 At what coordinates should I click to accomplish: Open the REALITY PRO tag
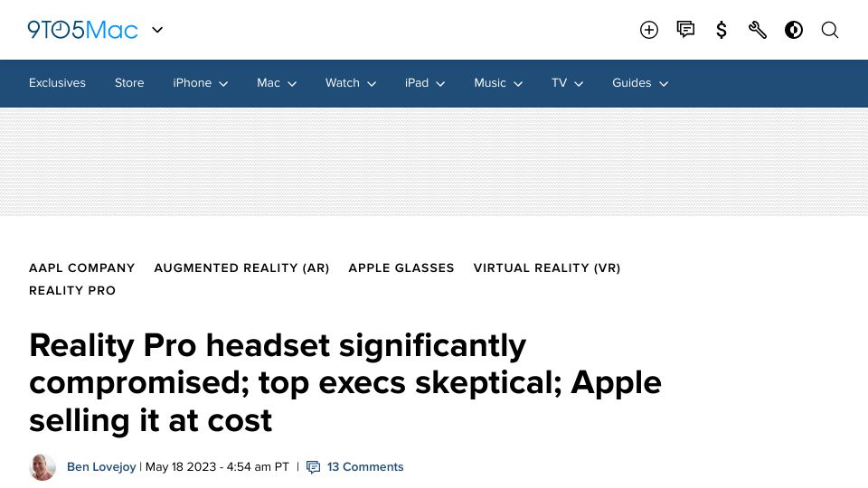click(x=72, y=290)
